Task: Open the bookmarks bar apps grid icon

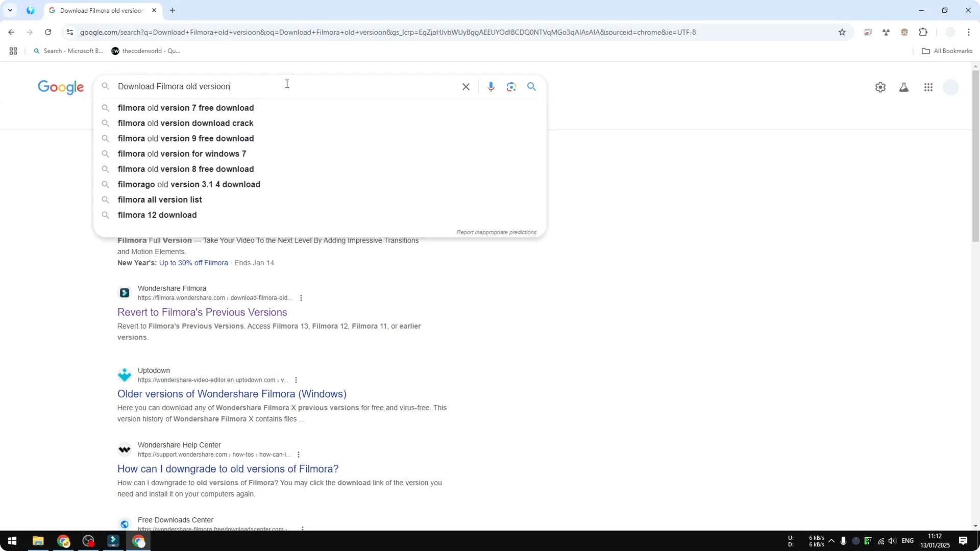Action: click(13, 51)
